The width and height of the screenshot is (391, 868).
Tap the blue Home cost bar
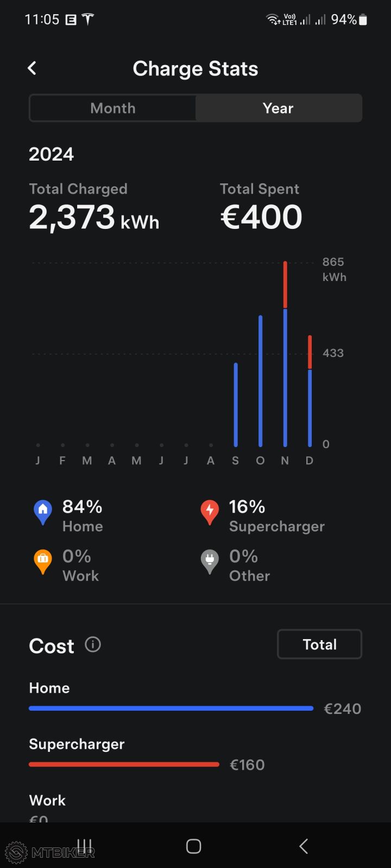pos(171,708)
